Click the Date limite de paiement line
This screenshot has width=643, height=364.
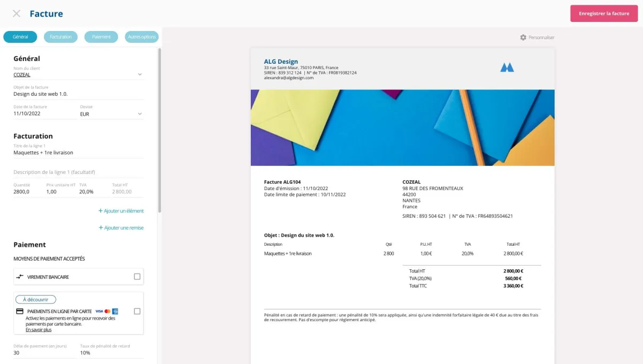pos(305,194)
